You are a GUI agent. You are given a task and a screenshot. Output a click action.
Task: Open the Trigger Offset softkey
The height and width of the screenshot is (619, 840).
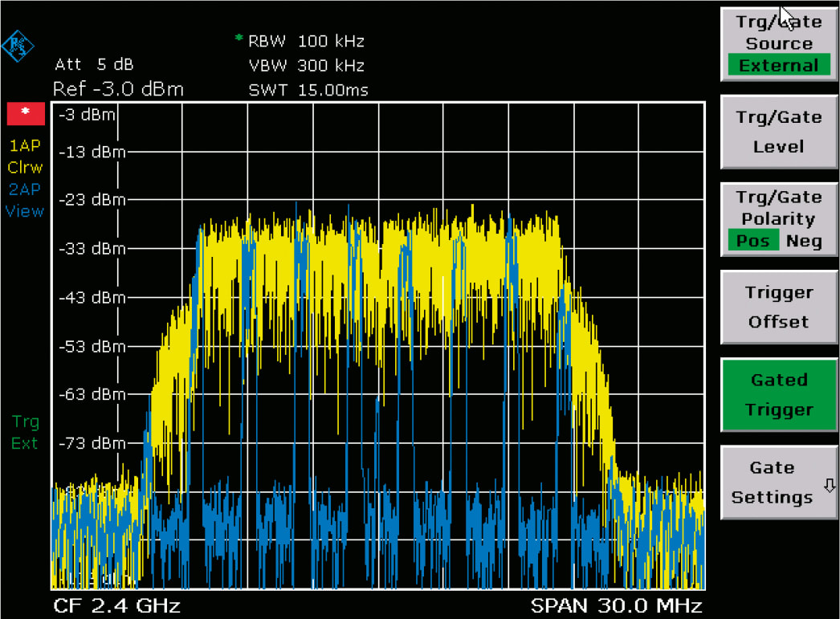click(779, 307)
